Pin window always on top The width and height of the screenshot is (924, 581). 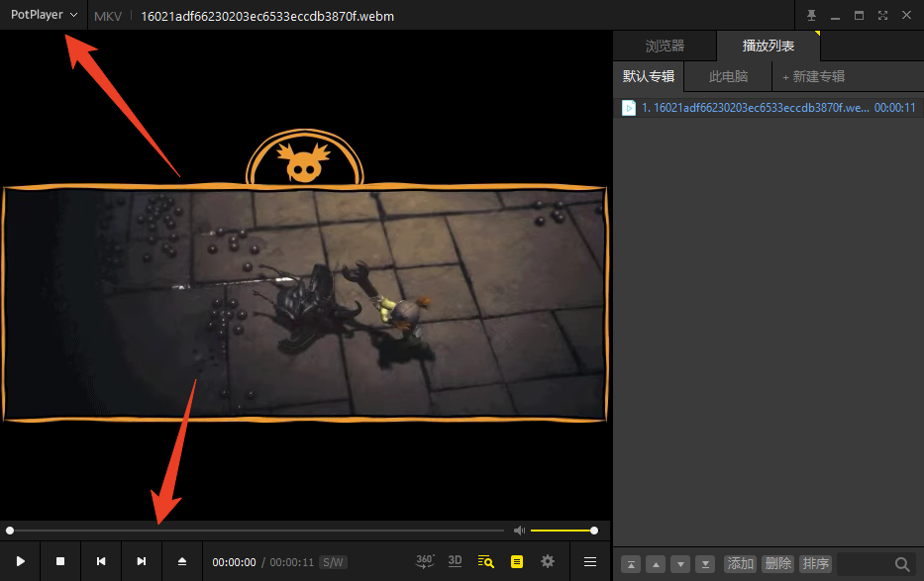point(812,15)
